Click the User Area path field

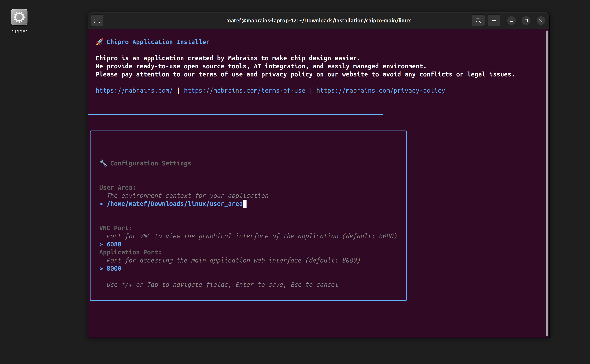click(x=174, y=204)
